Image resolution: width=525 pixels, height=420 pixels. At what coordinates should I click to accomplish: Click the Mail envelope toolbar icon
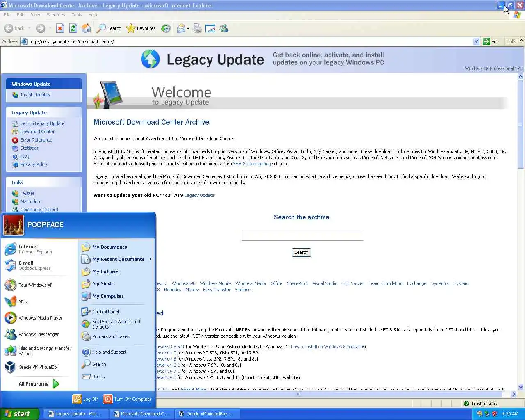tap(181, 28)
